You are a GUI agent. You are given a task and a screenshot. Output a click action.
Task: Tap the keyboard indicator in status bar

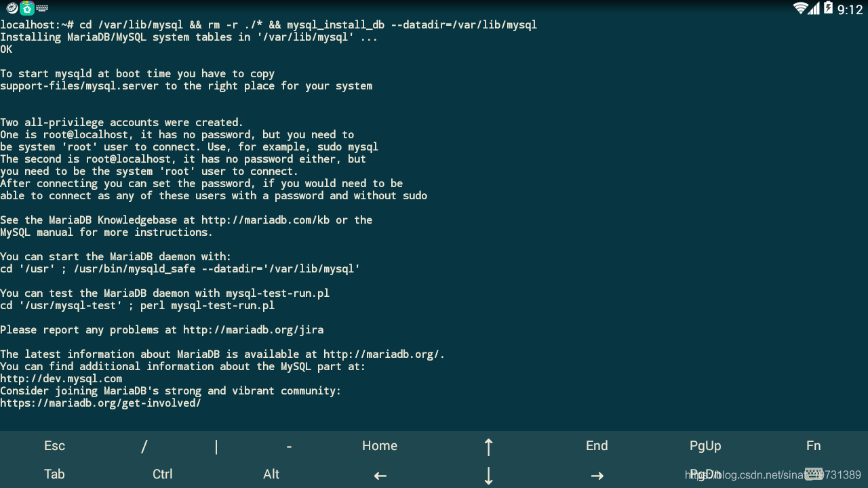coord(43,8)
